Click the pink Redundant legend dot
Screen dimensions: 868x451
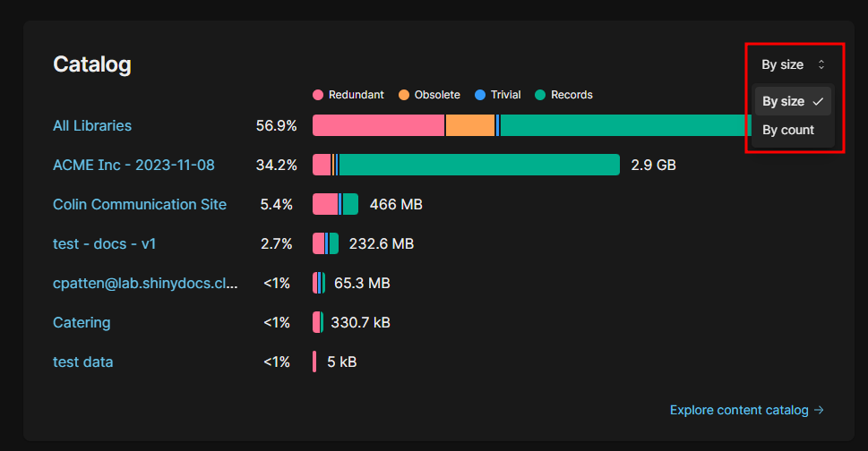click(317, 95)
